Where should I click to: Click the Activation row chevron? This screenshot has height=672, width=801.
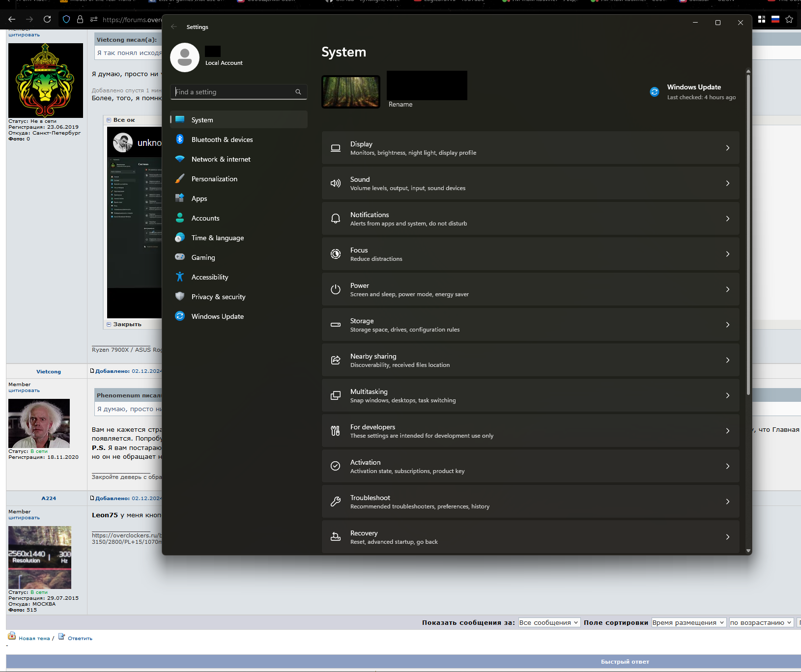coord(728,466)
